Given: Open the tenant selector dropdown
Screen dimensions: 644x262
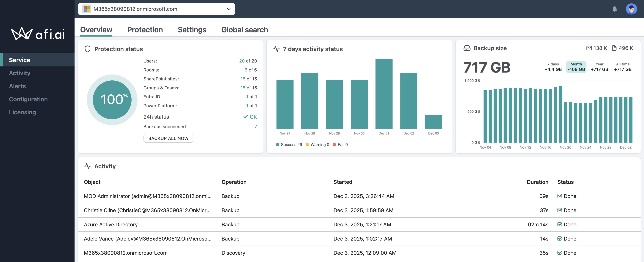Looking at the screenshot, I should 156,9.
